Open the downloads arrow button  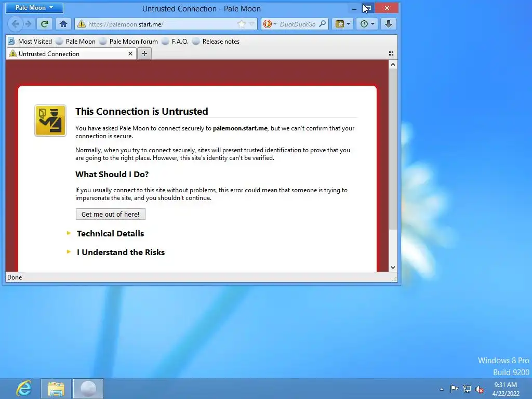pos(389,24)
